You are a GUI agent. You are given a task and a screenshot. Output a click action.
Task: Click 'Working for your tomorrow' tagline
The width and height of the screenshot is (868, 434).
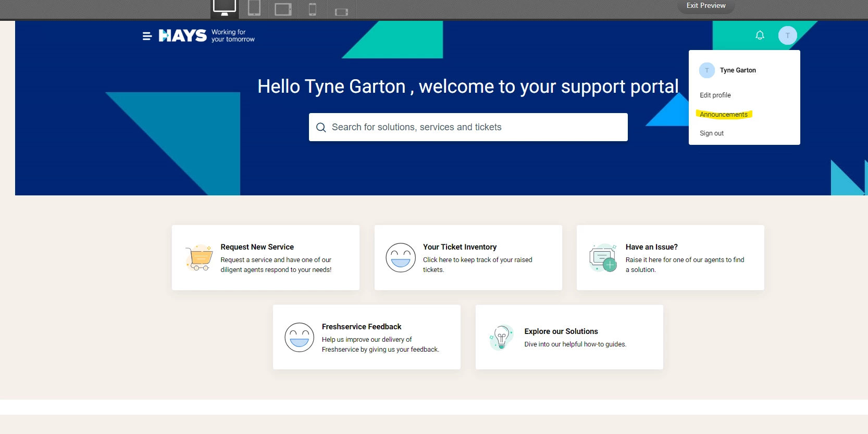[233, 35]
